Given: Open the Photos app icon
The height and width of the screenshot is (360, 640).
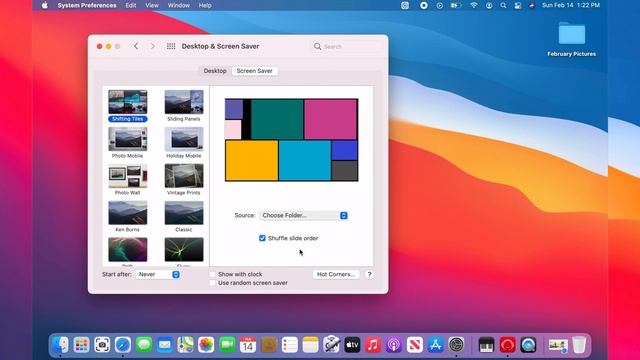Looking at the screenshot, I should click(206, 345).
